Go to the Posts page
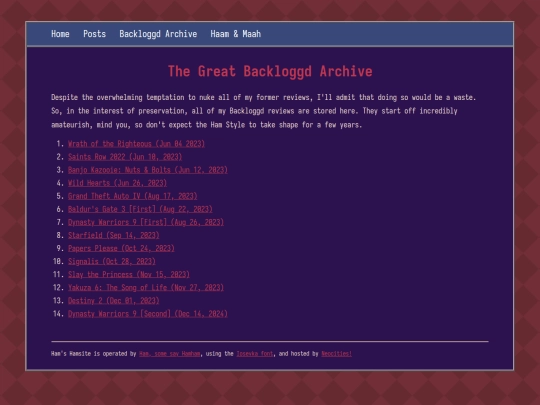 click(x=94, y=34)
